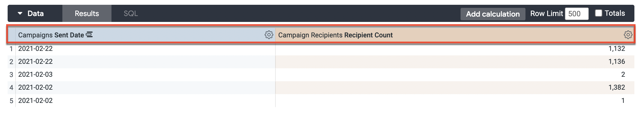
Task: Click recipient count value 2 in row 3
Action: (623, 74)
